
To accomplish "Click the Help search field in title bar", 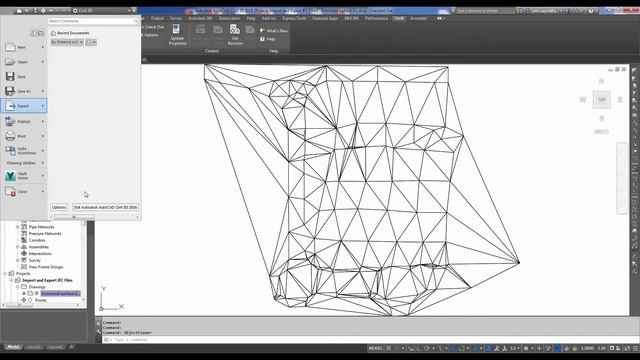I will pyautogui.click(x=485, y=11).
